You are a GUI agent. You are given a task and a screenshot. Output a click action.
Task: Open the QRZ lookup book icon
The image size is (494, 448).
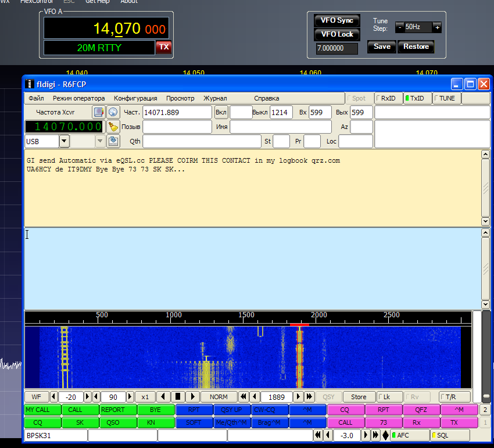tap(99, 112)
